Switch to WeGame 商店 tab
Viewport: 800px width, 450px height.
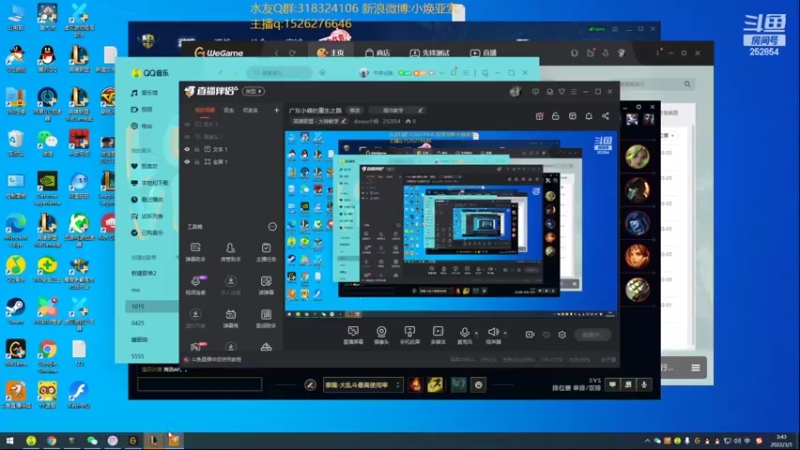tap(378, 53)
